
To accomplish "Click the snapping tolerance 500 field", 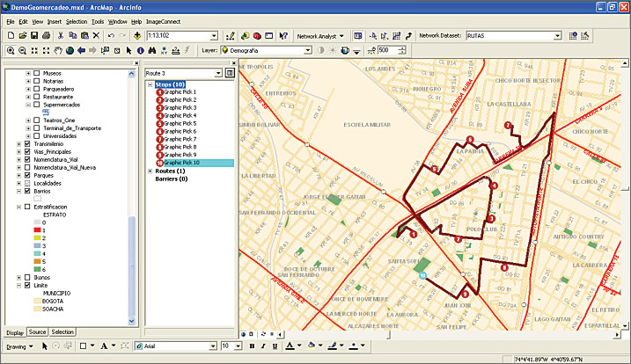I will [x=388, y=50].
